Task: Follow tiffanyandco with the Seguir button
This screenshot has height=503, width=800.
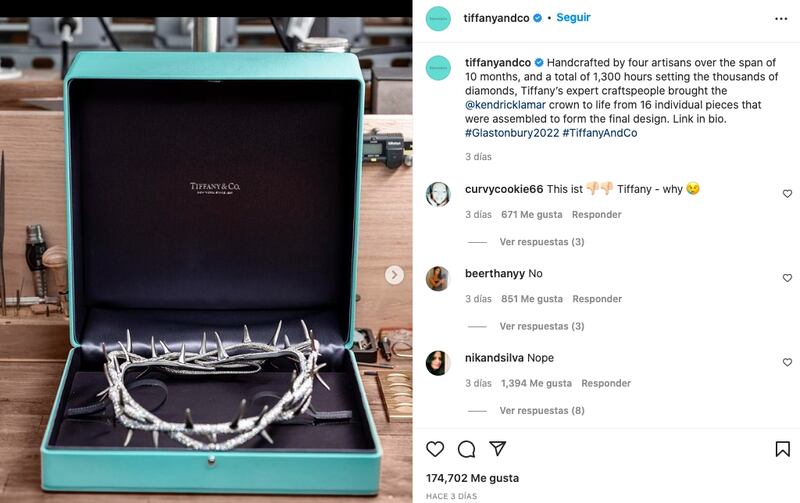Action: (573, 17)
